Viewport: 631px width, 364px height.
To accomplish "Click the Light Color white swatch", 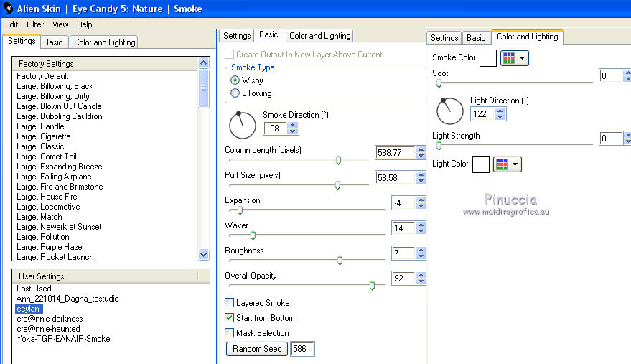I will (x=480, y=164).
